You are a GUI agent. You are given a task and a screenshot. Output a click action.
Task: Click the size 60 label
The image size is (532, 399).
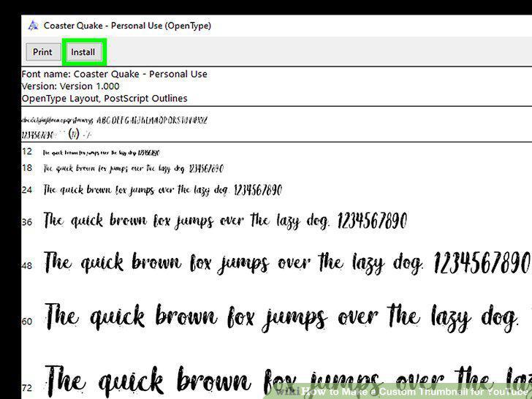[x=27, y=321]
